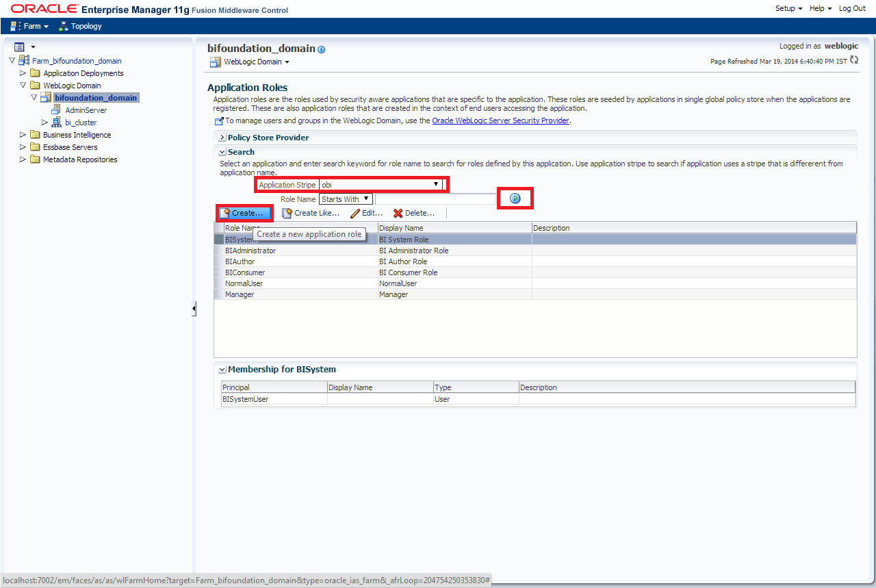Expand the Business Intelligence tree node

pos(23,134)
